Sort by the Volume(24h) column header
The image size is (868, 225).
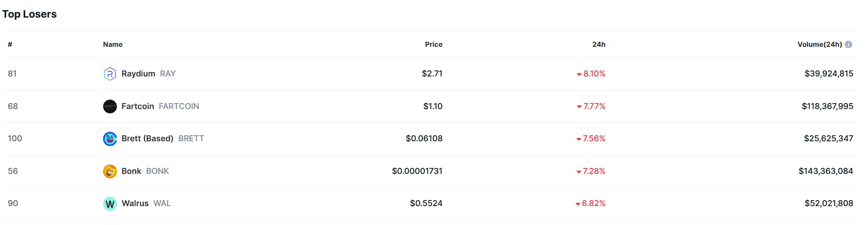819,45
